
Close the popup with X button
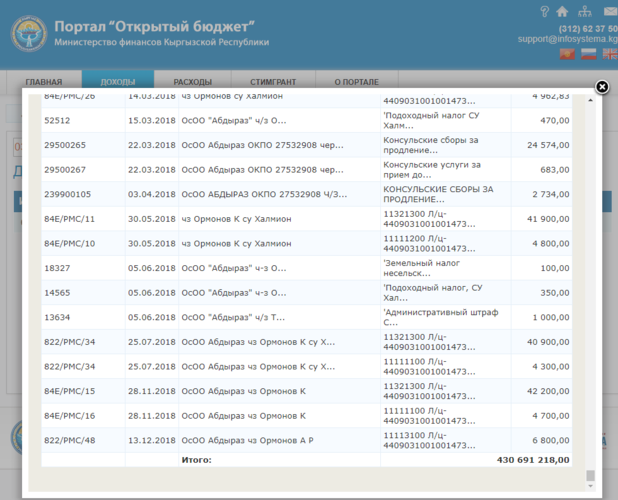click(x=602, y=87)
